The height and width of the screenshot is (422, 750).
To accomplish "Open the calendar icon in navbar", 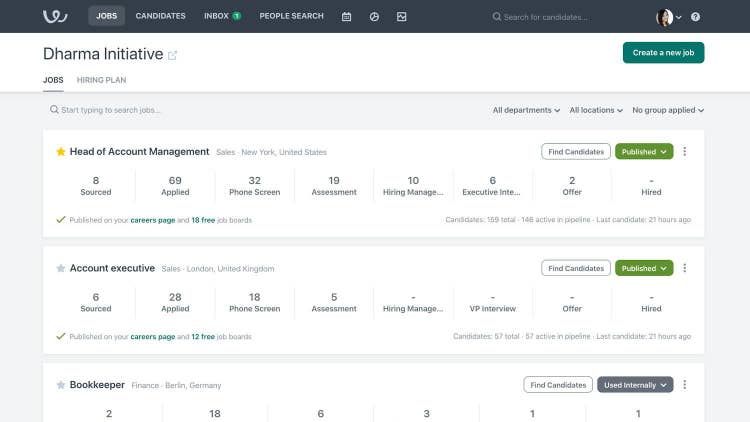I will pyautogui.click(x=346, y=17).
